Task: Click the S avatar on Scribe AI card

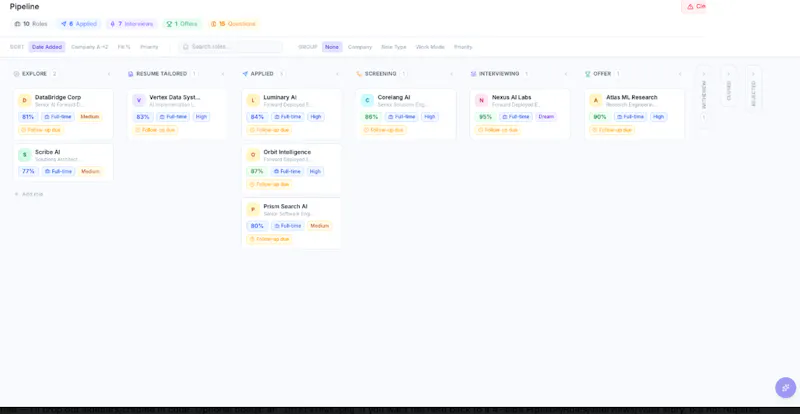Action: pyautogui.click(x=24, y=155)
